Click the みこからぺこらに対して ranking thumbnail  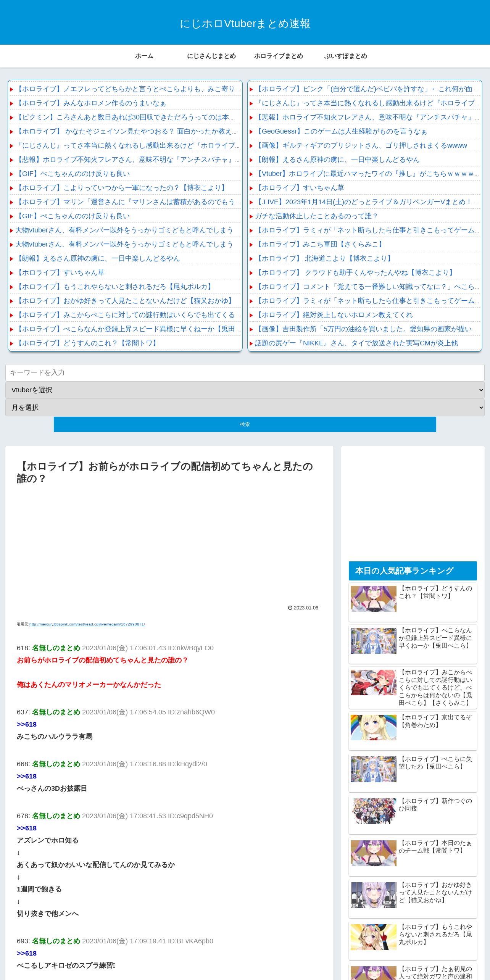tap(374, 683)
